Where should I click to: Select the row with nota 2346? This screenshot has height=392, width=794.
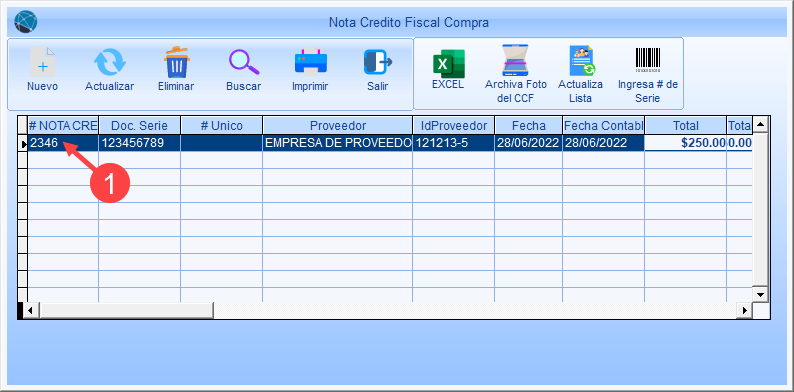[389, 143]
